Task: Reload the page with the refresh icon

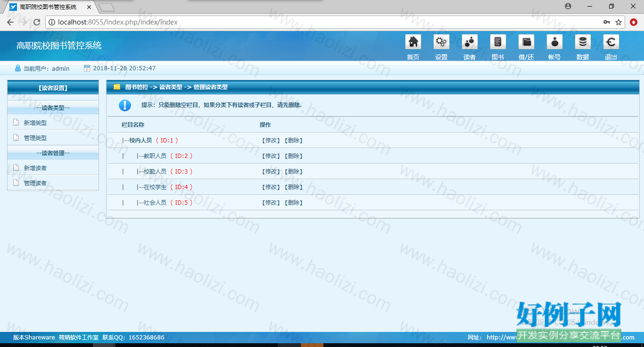Action: pos(37,22)
